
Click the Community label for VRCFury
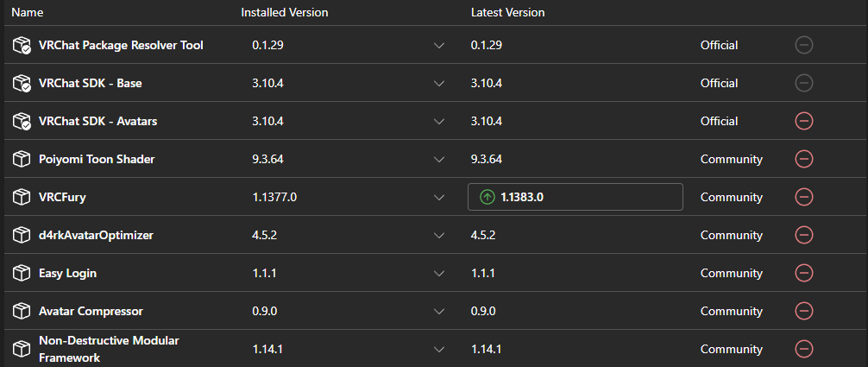click(x=732, y=198)
